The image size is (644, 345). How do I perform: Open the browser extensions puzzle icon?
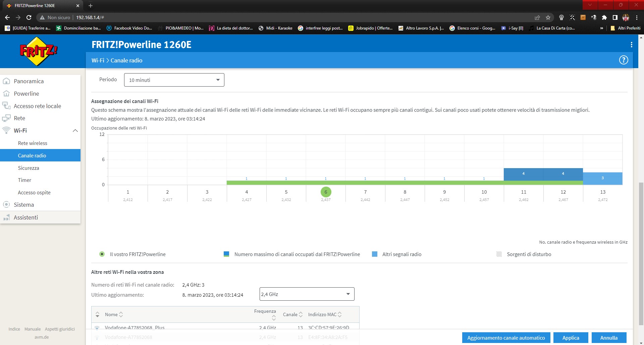[x=604, y=17]
